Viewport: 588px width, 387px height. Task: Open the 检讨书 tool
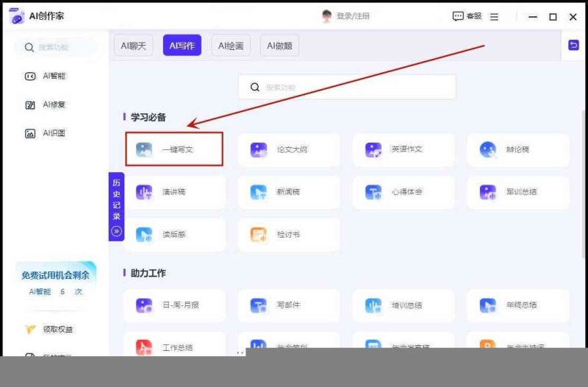(289, 234)
